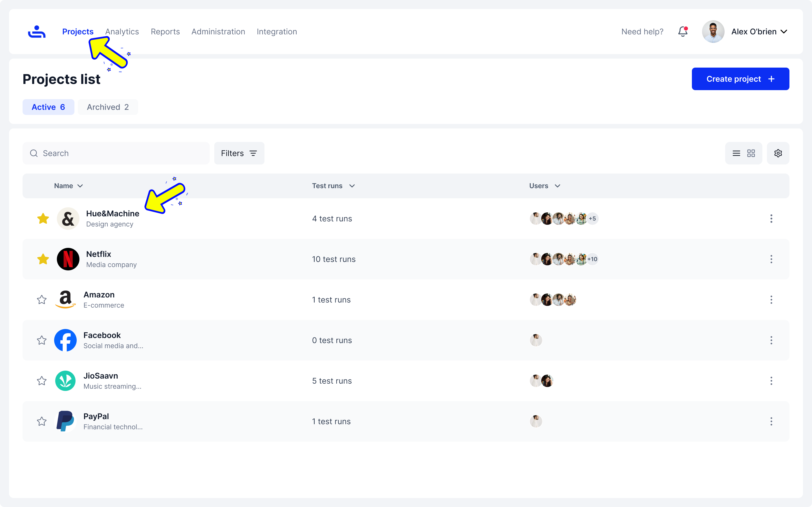The image size is (812, 507).
Task: Click the Facebook project logo
Action: tap(65, 340)
